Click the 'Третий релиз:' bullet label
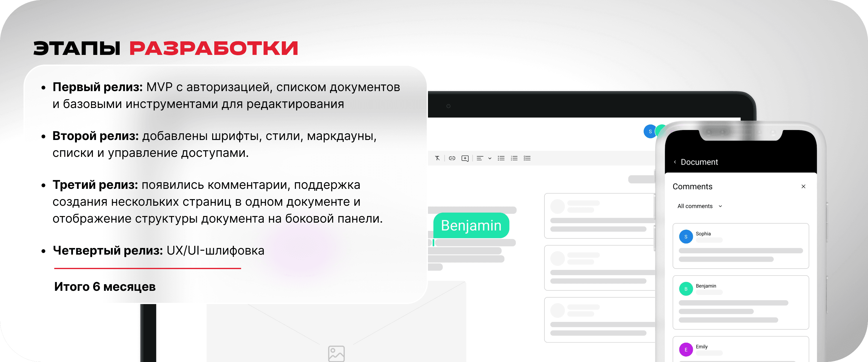The height and width of the screenshot is (362, 868). click(95, 185)
